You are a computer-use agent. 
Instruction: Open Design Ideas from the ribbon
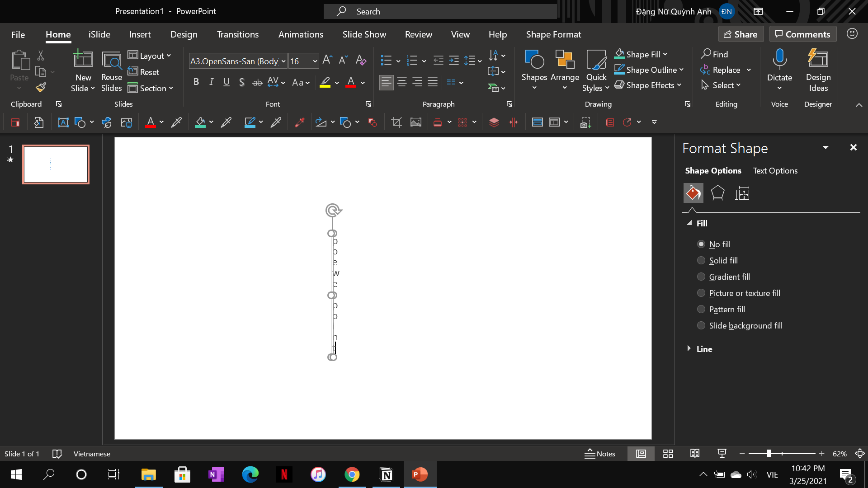(x=818, y=70)
